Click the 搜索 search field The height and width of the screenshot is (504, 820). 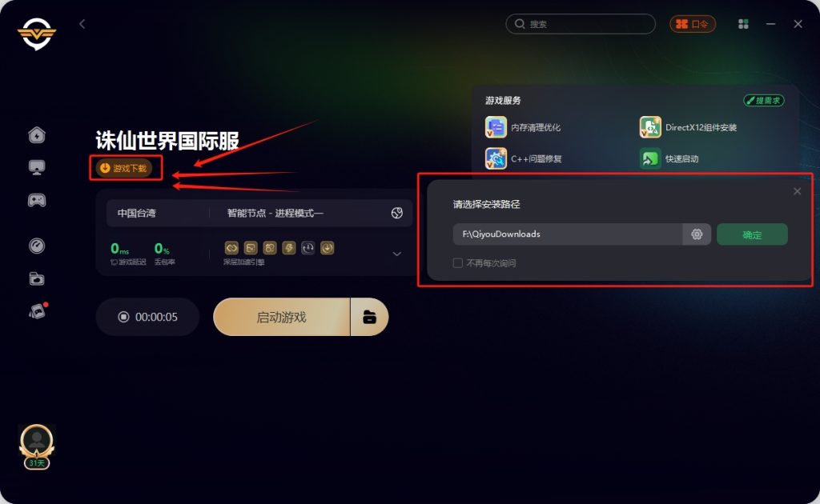(x=581, y=24)
